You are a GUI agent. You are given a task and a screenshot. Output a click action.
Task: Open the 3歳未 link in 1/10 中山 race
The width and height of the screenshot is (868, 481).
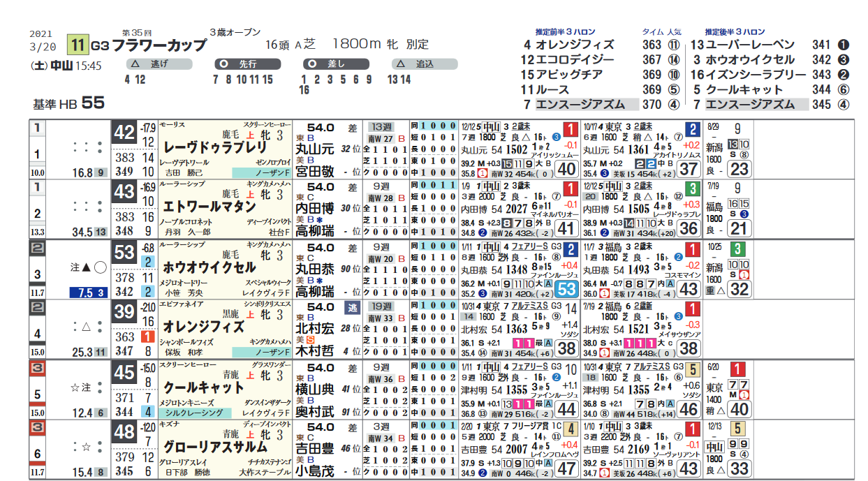(642, 426)
